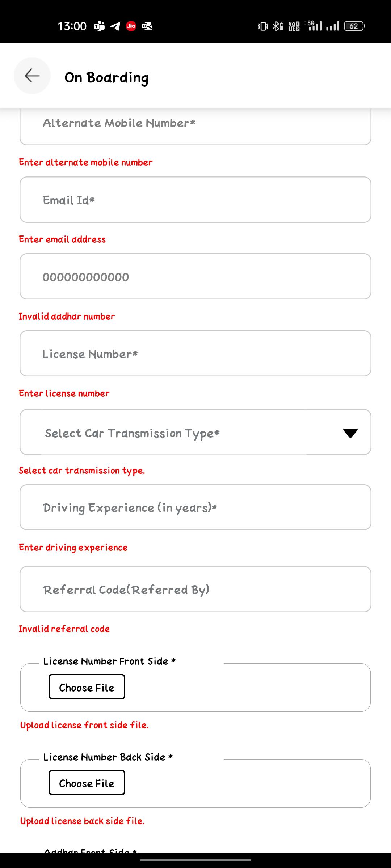This screenshot has width=391, height=868.
Task: Focus the Alternate Mobile Number field
Action: (x=195, y=125)
